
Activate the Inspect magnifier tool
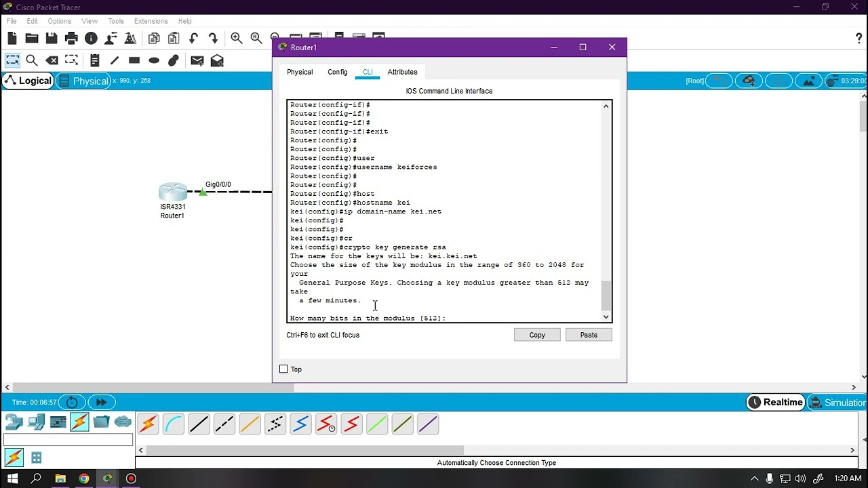tap(32, 61)
